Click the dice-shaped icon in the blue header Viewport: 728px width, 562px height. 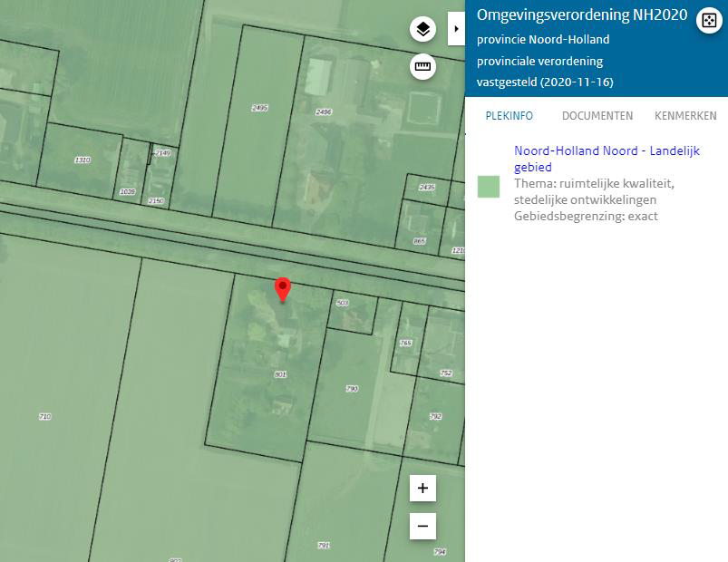tap(709, 22)
